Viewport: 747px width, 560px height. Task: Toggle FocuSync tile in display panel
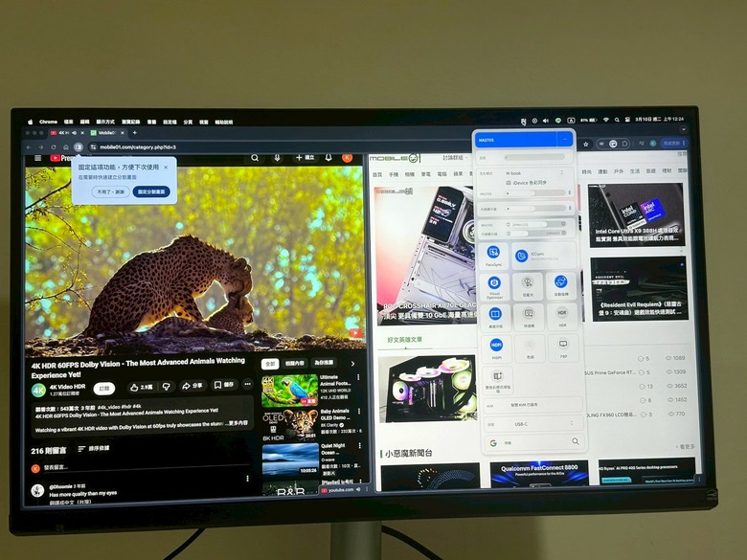pos(493,256)
